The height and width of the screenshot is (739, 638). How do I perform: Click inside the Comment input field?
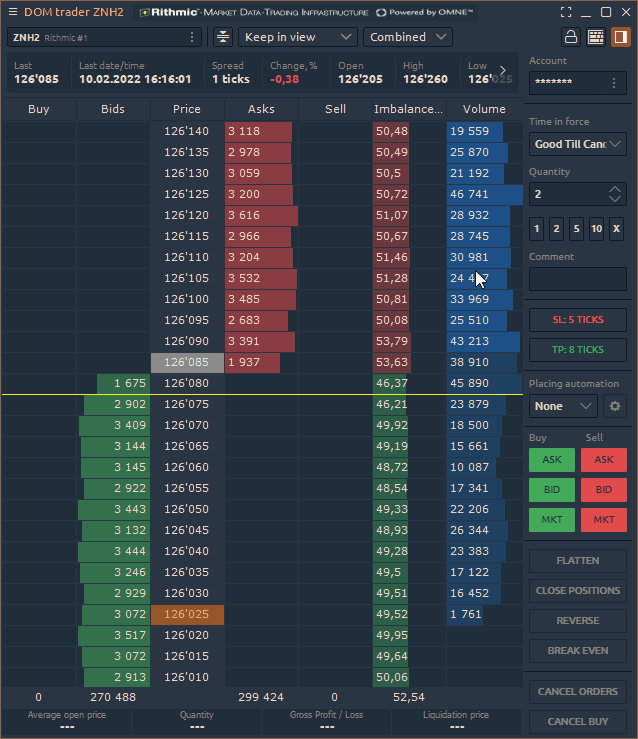577,279
